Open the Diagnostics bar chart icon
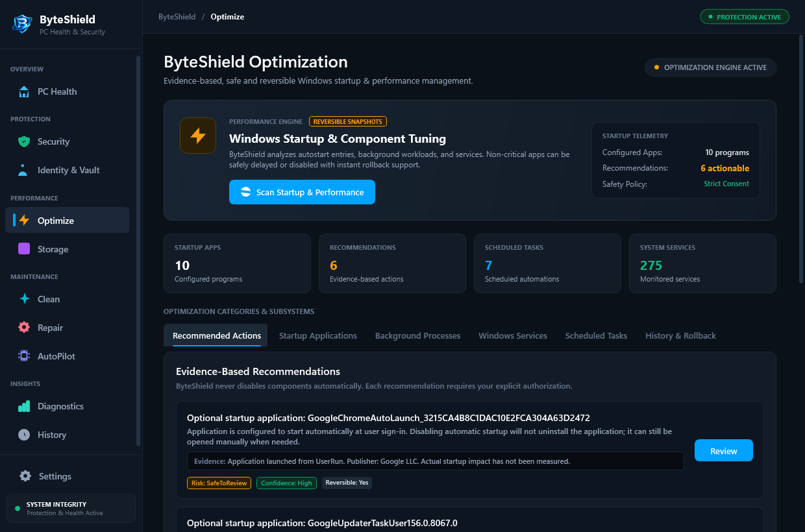The height and width of the screenshot is (532, 805). click(24, 406)
